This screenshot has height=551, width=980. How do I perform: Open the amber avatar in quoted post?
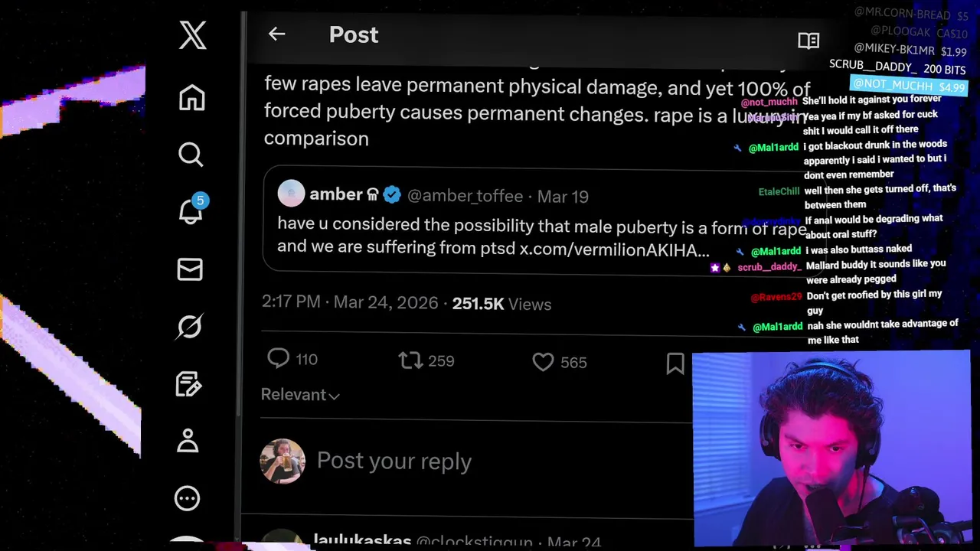point(291,194)
